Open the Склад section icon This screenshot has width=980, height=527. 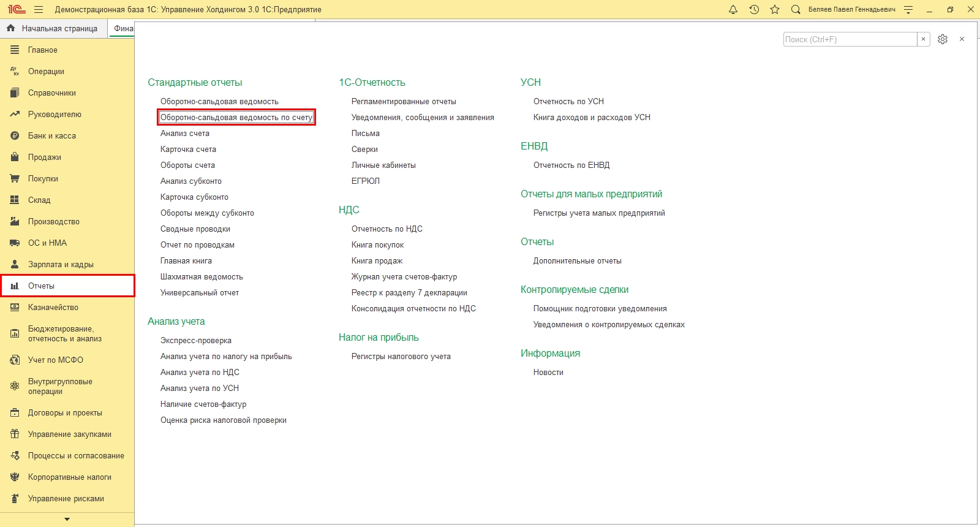click(x=15, y=200)
